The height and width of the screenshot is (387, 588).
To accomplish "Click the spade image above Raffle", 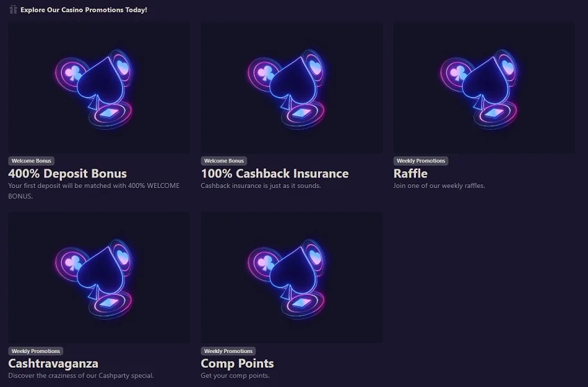I will [484, 88].
